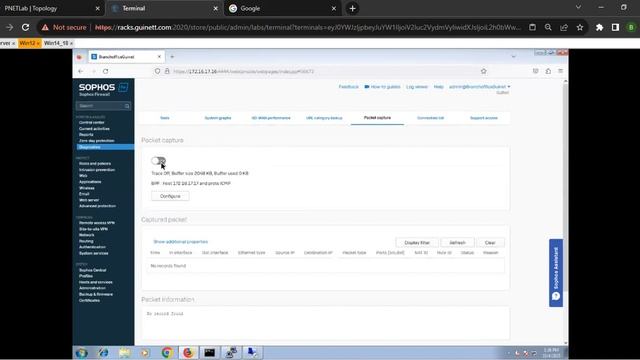Switch to the System graphs tab
Image resolution: width=640 pixels, height=360 pixels.
coord(218,118)
